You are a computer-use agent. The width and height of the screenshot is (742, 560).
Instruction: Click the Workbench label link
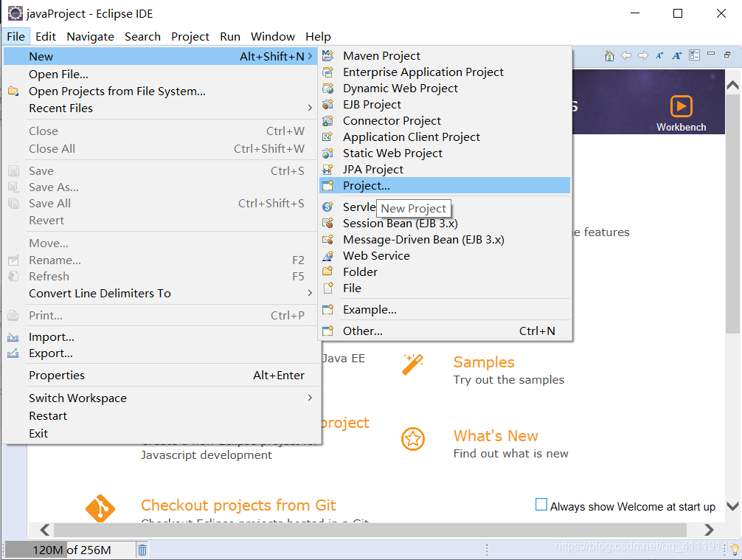point(681,127)
